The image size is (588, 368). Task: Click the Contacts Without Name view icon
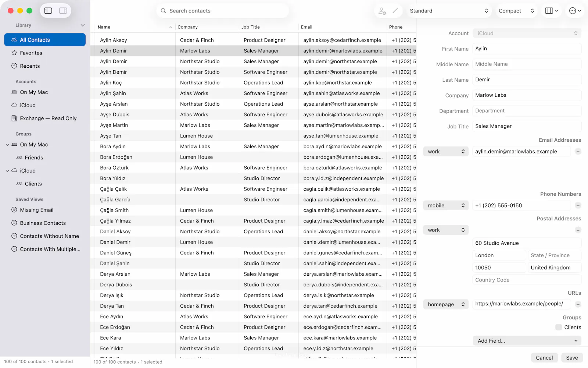(x=14, y=236)
